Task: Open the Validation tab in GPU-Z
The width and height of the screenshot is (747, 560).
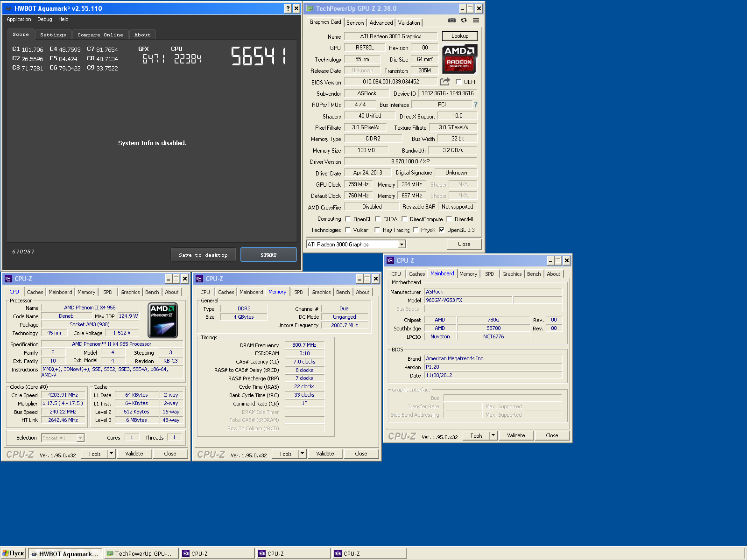Action: [409, 23]
